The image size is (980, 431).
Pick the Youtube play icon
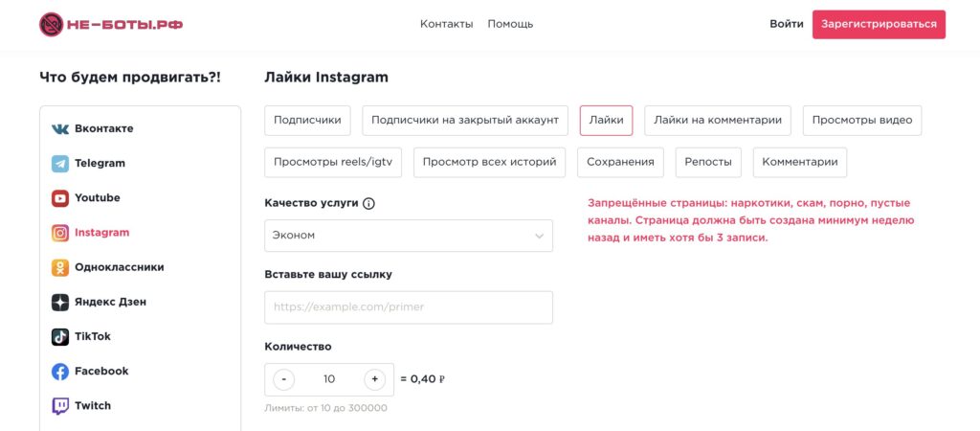point(60,198)
